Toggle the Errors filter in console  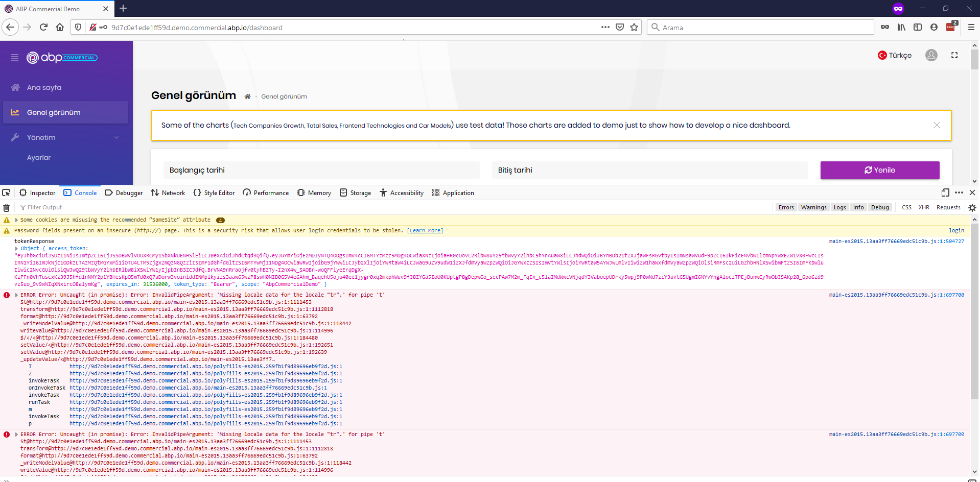[786, 207]
